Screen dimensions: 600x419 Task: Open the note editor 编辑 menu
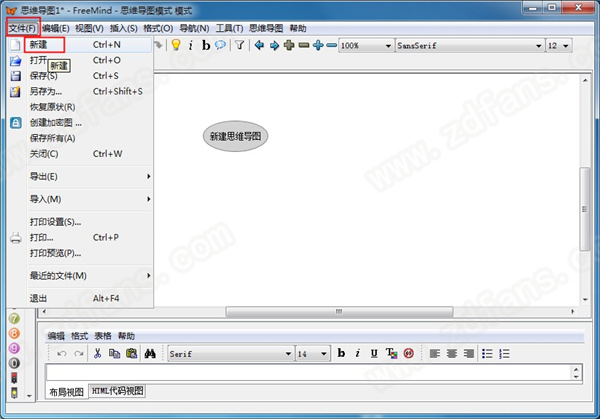[56, 336]
